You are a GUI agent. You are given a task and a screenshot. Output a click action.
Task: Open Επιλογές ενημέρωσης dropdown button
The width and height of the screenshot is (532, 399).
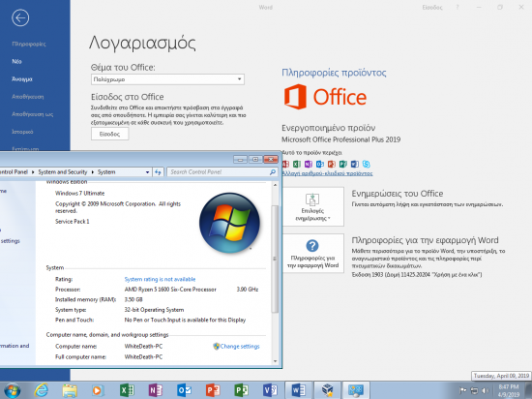(312, 206)
